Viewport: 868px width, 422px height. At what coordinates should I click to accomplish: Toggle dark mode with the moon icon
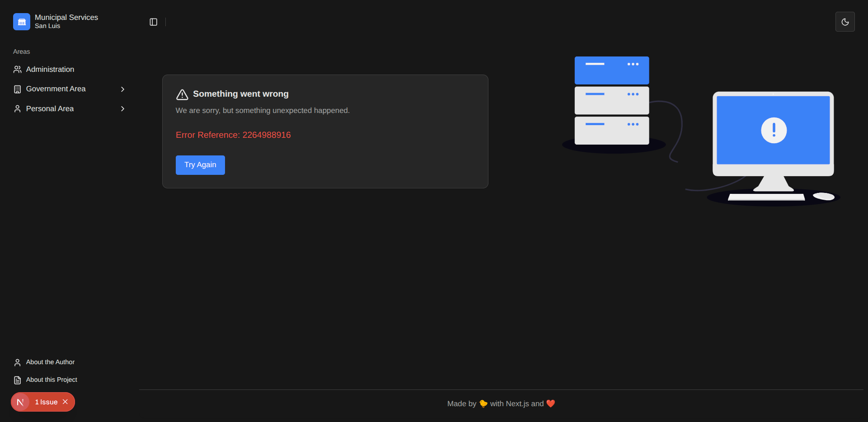point(845,22)
